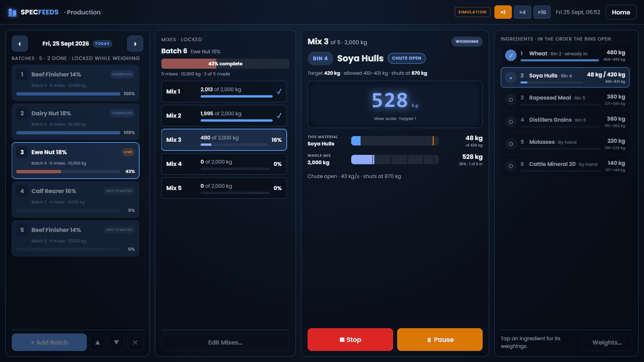
Task: Open the Weights dialog
Action: pyautogui.click(x=607, y=342)
